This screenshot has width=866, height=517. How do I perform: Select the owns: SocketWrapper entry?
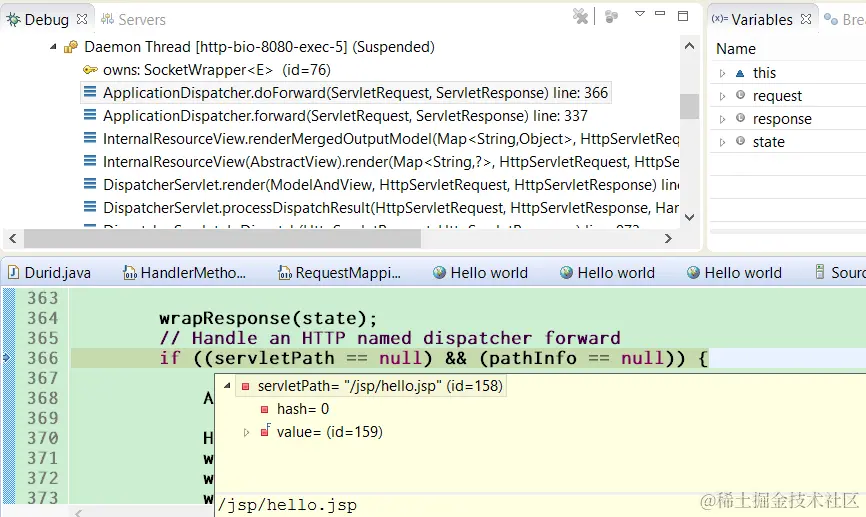216,70
